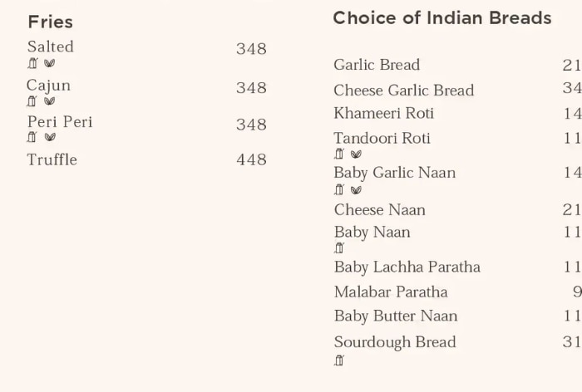
Task: Pick the Cheese Garlic Bread item
Action: 403,90
